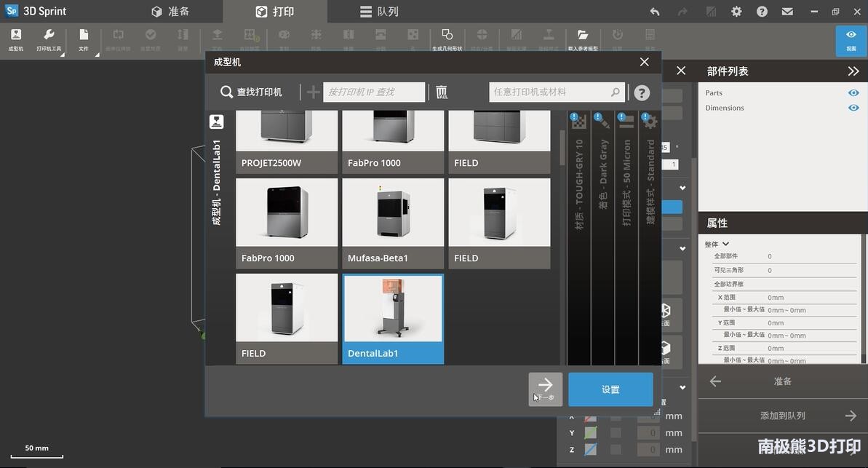Viewport: 868px width, 468px height.
Task: Click the trash ALL delete printers icon
Action: (442, 92)
